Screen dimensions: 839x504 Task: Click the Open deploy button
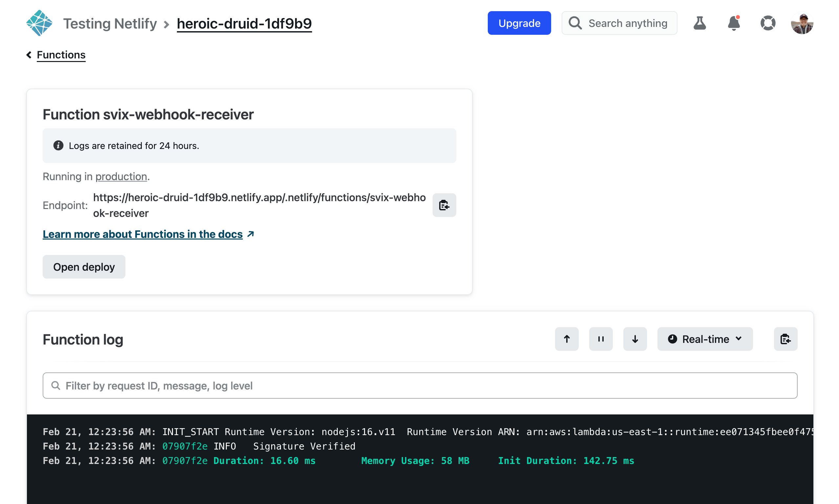(x=84, y=267)
